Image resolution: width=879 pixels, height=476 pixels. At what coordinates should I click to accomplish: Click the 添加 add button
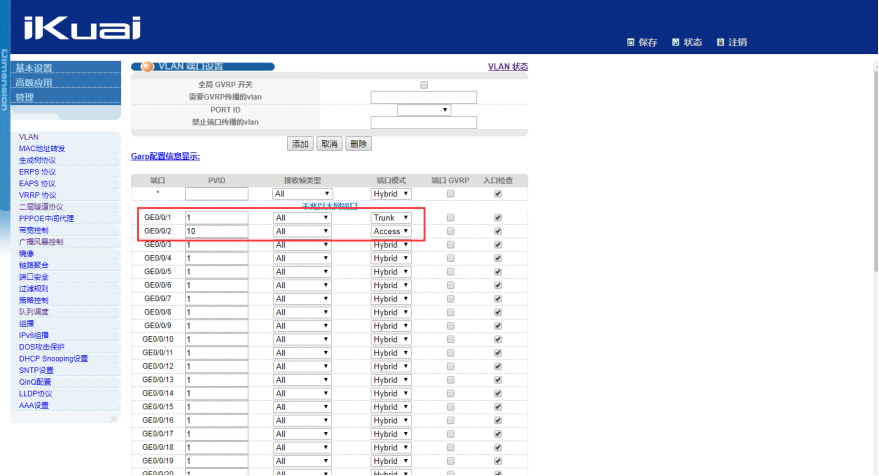pyautogui.click(x=300, y=144)
